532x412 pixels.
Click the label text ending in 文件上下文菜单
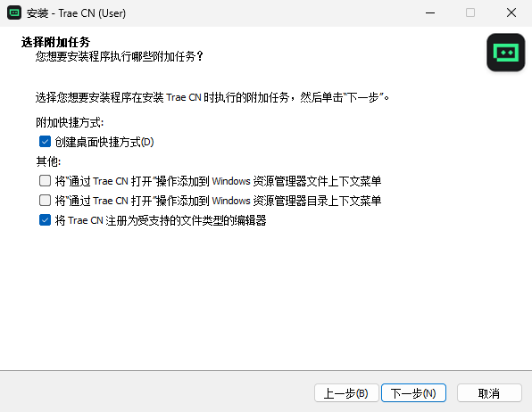coord(218,181)
